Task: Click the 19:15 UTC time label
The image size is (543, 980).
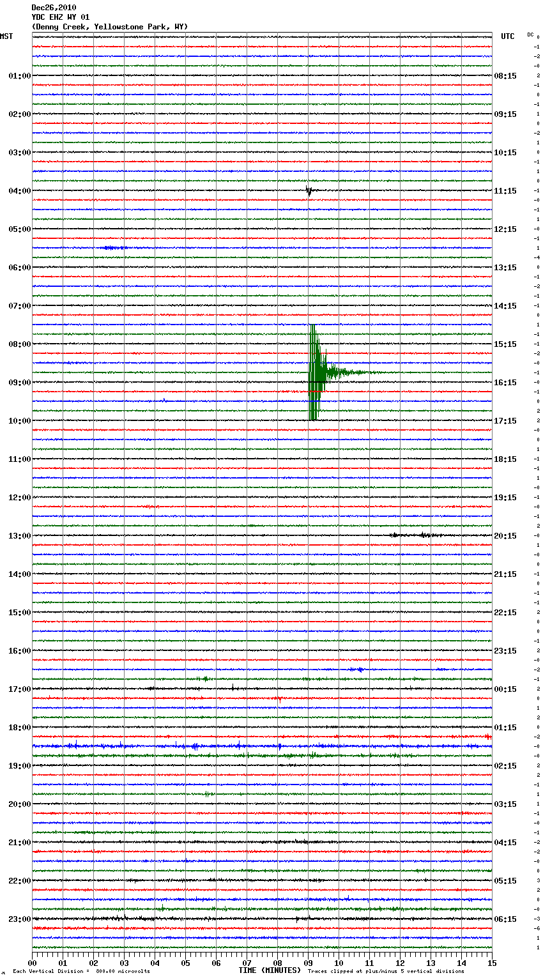Action: [x=505, y=498]
